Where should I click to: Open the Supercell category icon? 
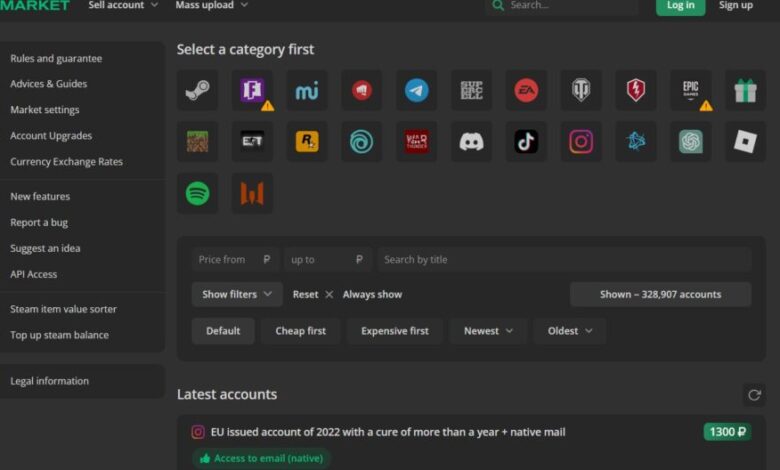(472, 91)
